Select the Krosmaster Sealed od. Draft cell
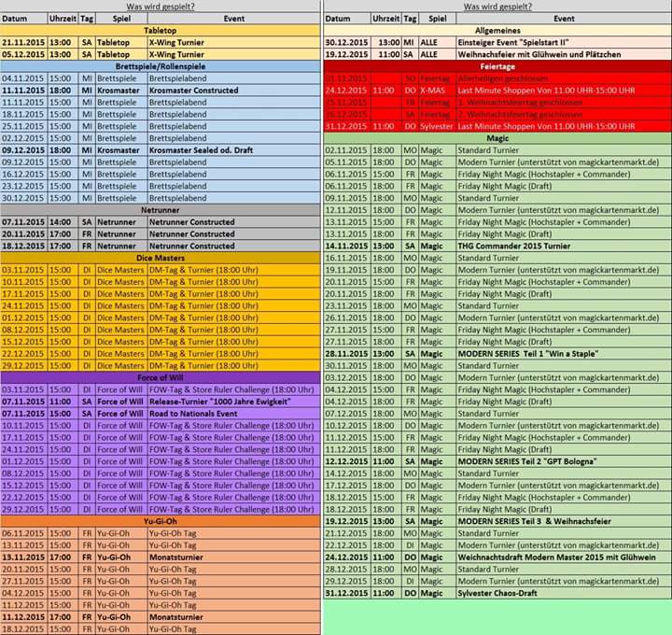The height and width of the screenshot is (635, 672). tap(201, 149)
